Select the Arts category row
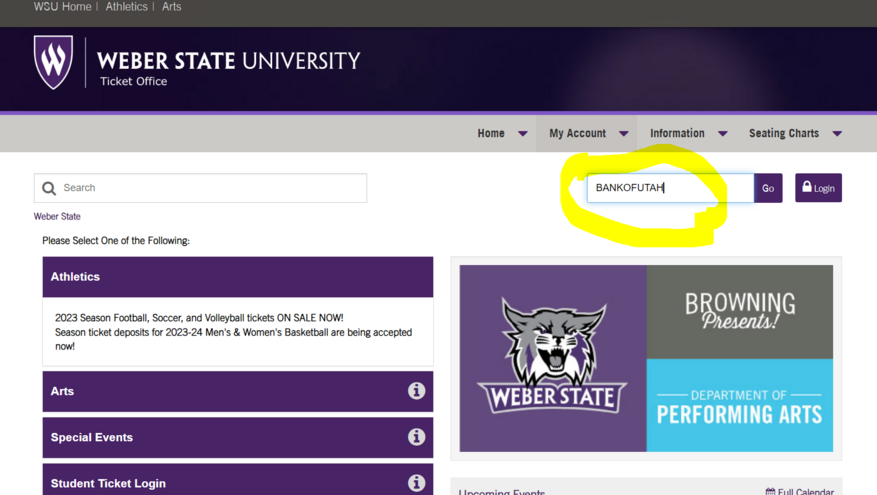This screenshot has width=877, height=495. coord(238,392)
